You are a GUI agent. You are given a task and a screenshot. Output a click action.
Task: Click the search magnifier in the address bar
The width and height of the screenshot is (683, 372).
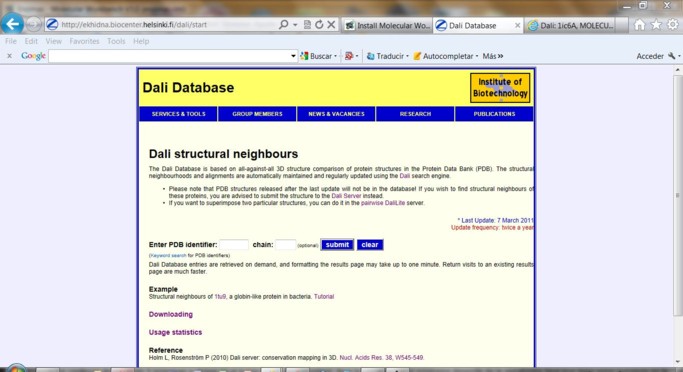(x=284, y=25)
